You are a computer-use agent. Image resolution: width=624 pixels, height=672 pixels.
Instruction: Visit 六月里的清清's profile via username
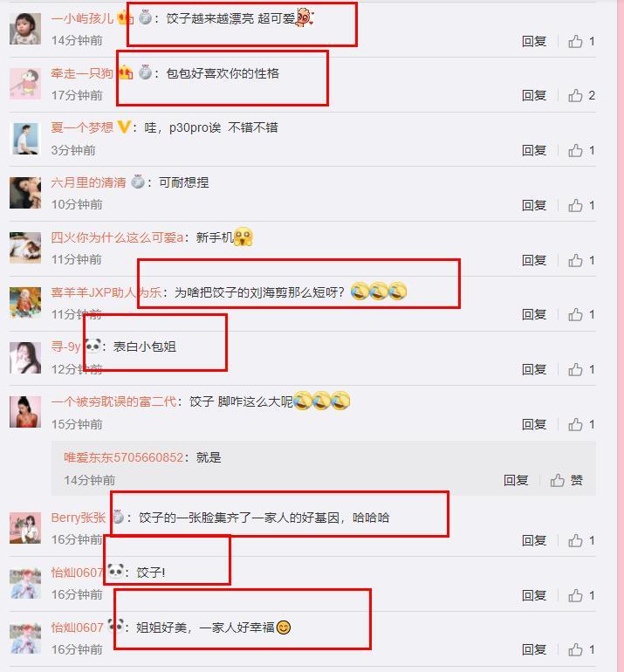click(x=88, y=182)
